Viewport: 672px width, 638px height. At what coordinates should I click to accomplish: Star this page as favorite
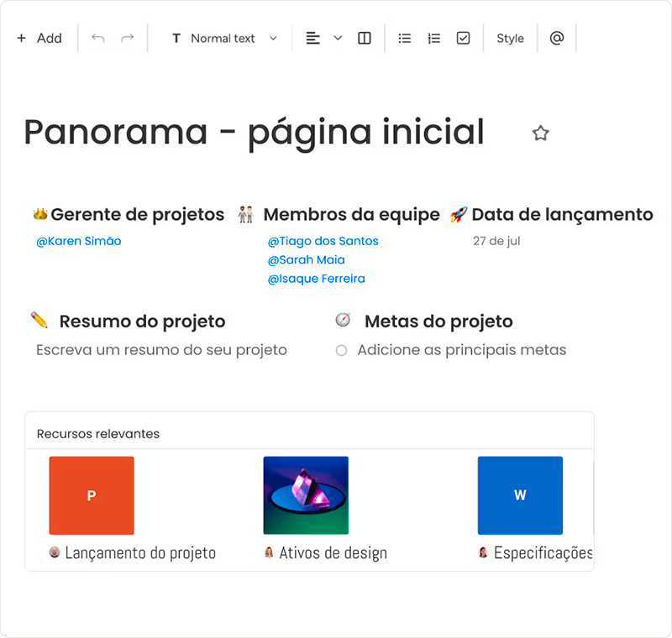pyautogui.click(x=541, y=133)
